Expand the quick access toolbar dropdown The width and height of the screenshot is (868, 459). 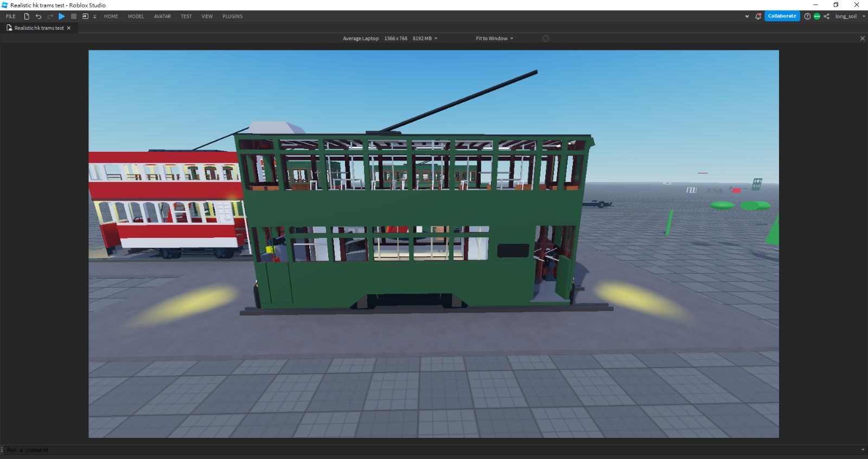click(x=94, y=17)
